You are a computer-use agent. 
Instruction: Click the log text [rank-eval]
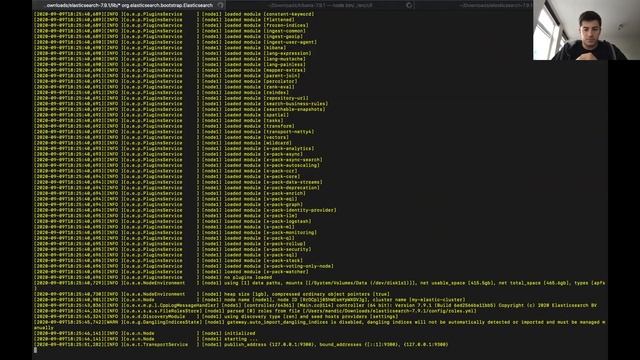click(279, 87)
